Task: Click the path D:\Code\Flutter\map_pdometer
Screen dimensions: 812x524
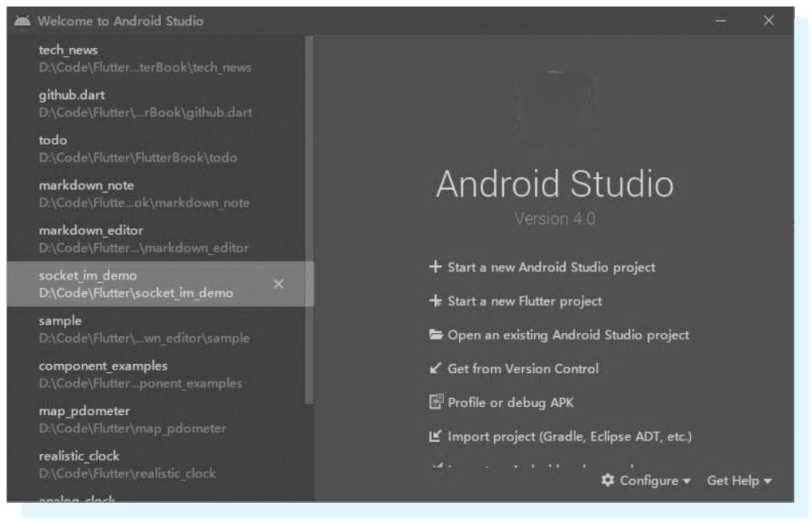Action: point(132,428)
